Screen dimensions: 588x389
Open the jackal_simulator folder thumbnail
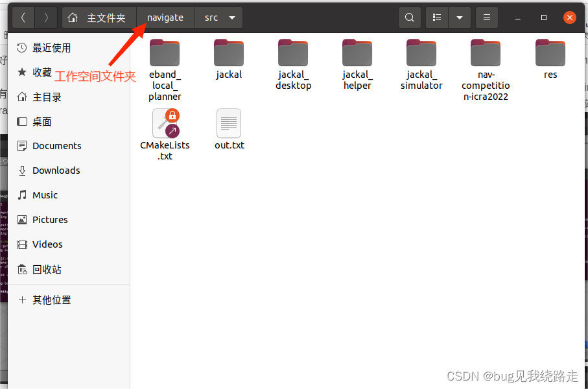[x=421, y=53]
